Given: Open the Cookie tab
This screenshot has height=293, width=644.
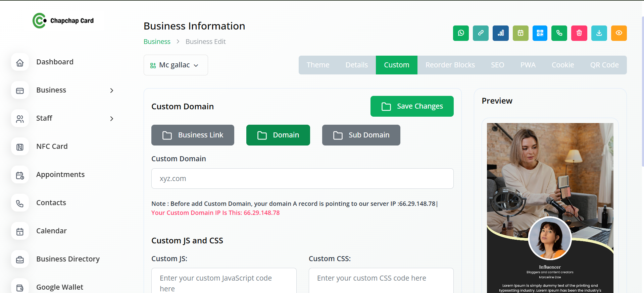Looking at the screenshot, I should 563,65.
